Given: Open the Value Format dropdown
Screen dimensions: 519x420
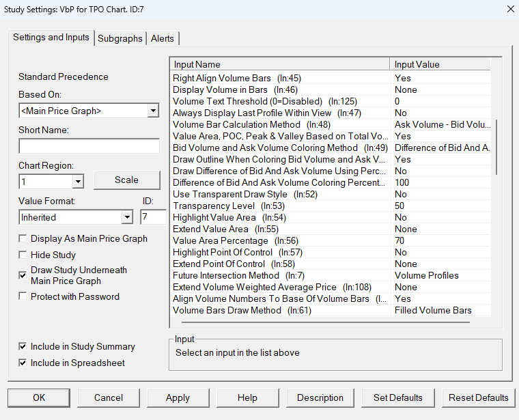Looking at the screenshot, I should coord(126,217).
